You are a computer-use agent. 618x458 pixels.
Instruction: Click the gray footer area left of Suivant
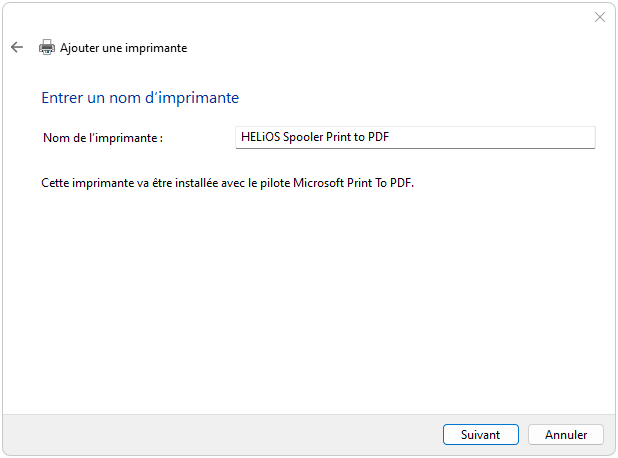pos(221,434)
